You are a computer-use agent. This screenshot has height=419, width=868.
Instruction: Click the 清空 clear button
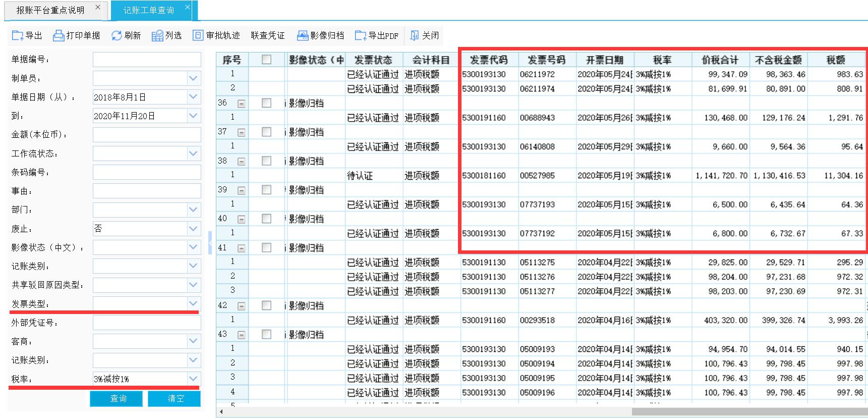click(x=175, y=398)
